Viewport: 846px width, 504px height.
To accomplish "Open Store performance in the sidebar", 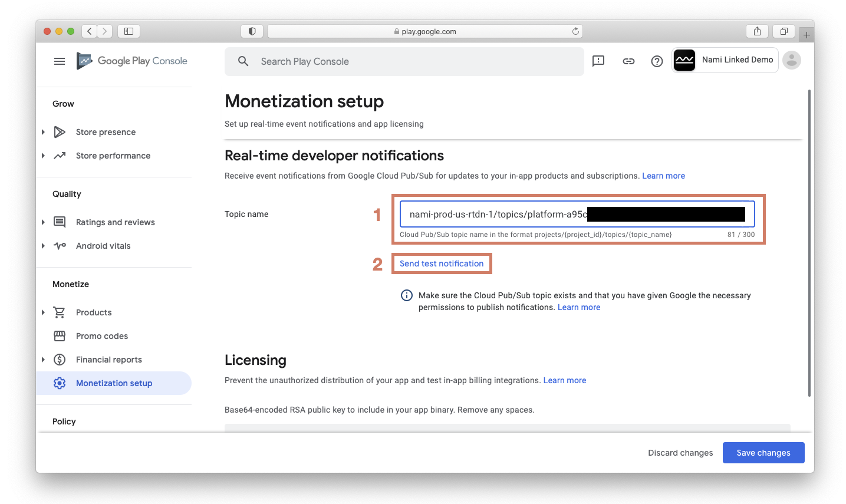I will click(113, 156).
